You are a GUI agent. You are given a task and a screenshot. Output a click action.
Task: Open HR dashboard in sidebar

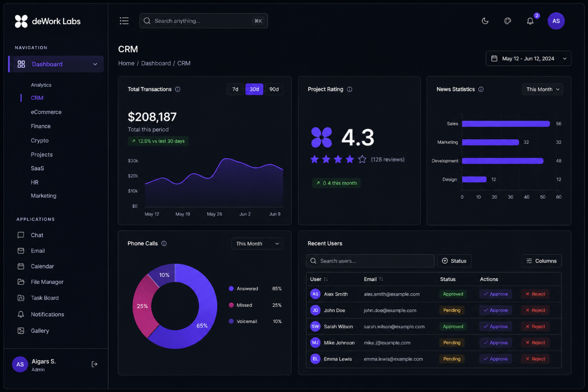[x=34, y=182]
